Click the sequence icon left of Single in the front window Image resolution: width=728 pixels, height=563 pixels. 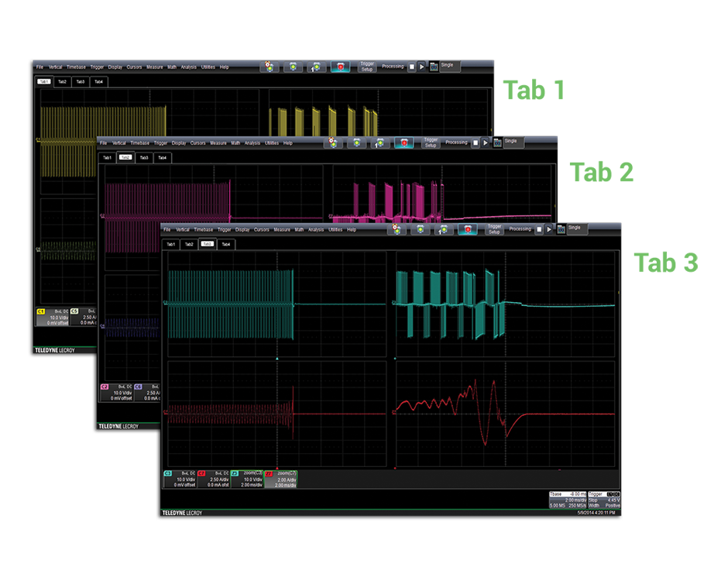coord(562,229)
